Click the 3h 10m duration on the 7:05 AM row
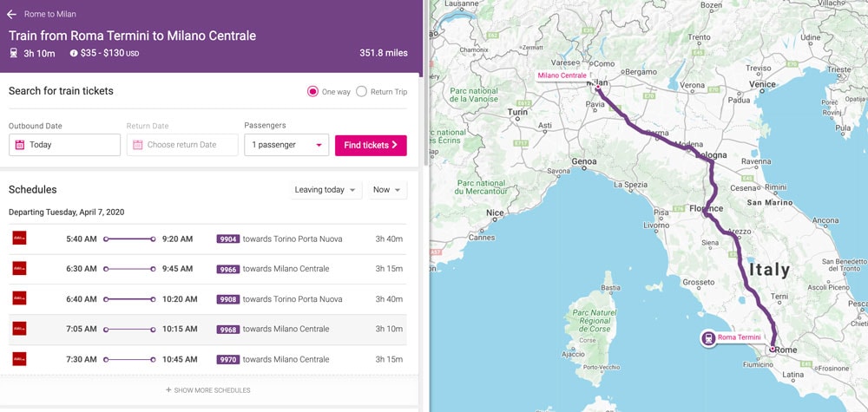The height and width of the screenshot is (412, 868). click(389, 329)
